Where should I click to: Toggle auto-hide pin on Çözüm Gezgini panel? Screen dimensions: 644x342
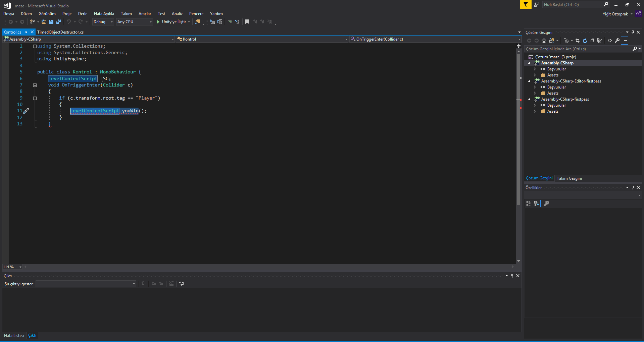[633, 33]
